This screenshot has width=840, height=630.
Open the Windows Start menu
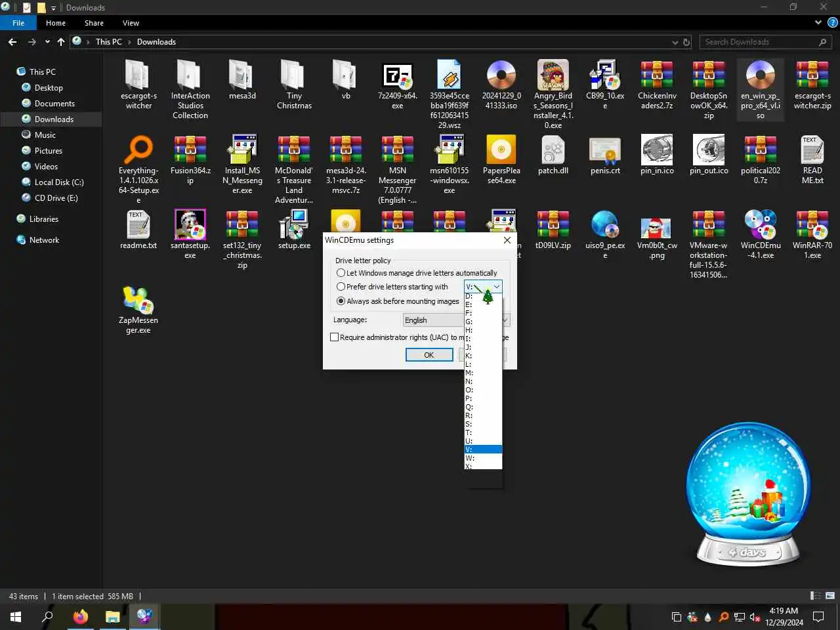click(x=16, y=617)
